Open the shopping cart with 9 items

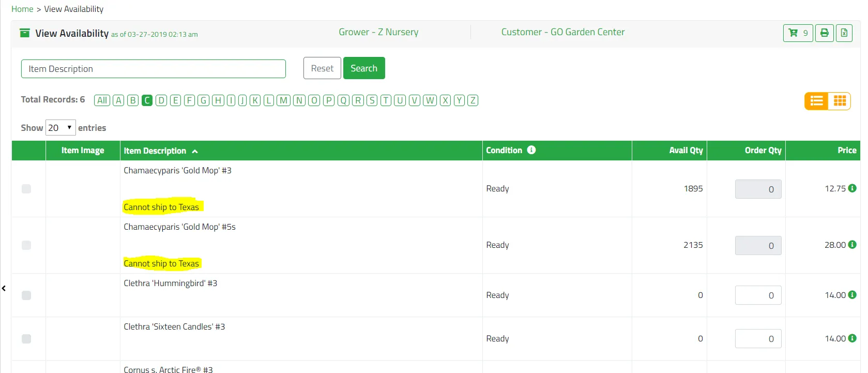[x=798, y=33]
